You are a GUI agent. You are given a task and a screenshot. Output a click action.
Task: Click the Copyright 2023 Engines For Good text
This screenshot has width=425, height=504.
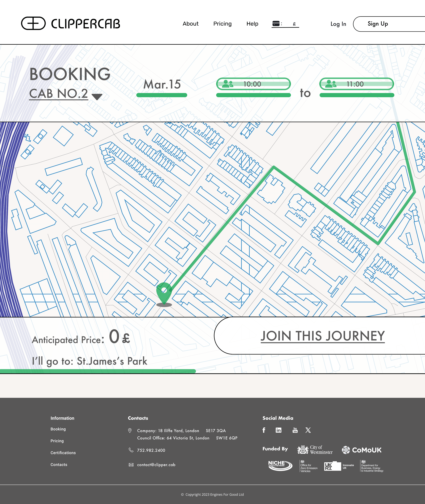point(212,494)
